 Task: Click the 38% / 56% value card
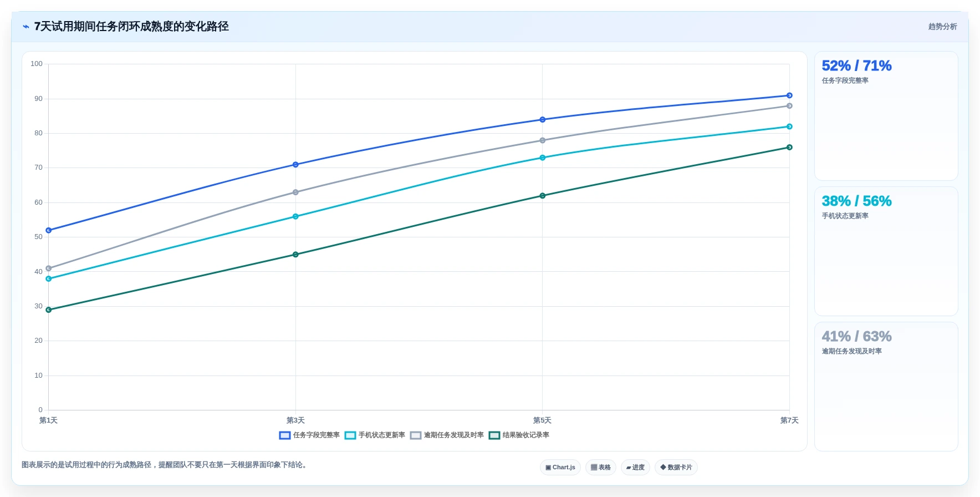point(886,251)
